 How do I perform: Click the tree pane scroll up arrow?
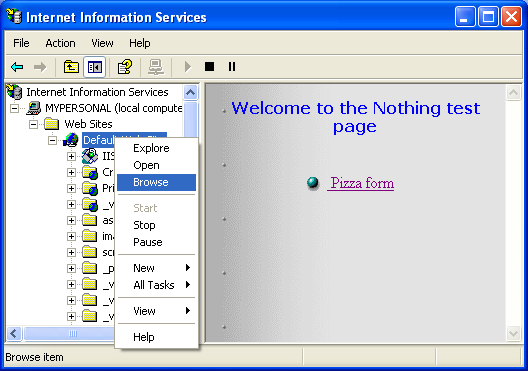pos(191,92)
